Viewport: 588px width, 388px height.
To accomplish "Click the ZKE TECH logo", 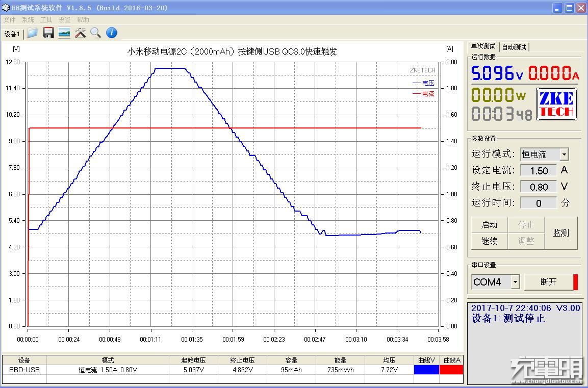I will click(556, 104).
